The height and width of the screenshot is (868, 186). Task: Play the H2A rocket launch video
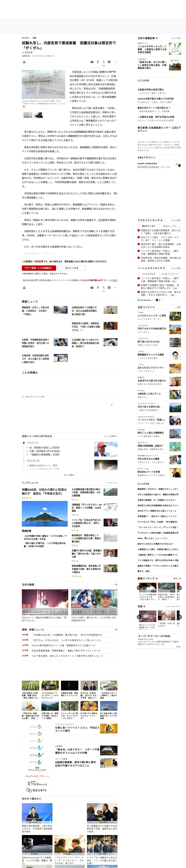click(45, 602)
